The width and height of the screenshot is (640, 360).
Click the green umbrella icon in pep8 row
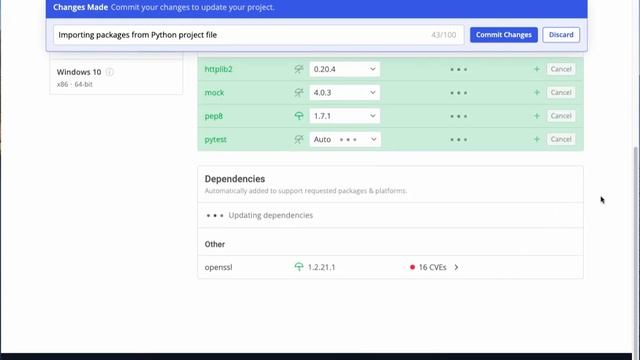tap(299, 116)
